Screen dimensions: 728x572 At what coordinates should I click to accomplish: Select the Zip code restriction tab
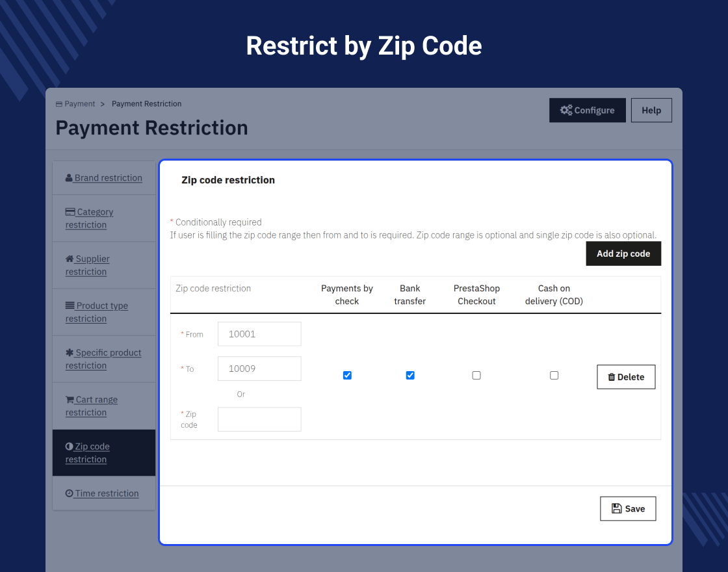click(104, 452)
